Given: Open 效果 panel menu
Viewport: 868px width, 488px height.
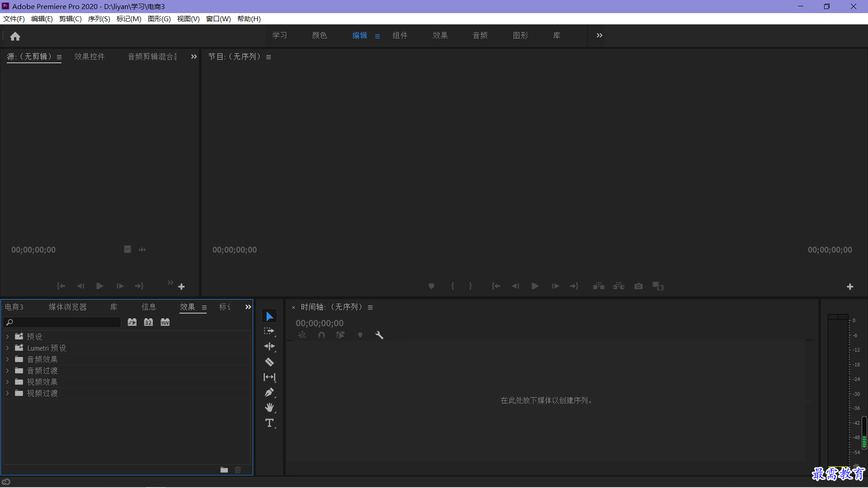Looking at the screenshot, I should [x=204, y=307].
